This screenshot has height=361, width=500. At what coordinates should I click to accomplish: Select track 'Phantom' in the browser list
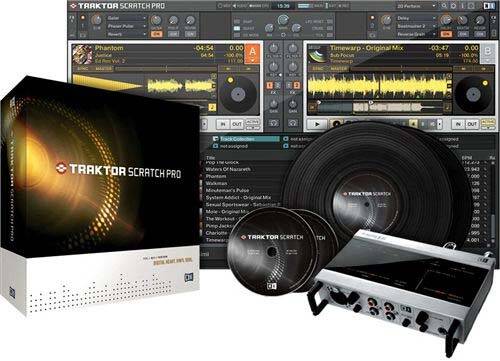coord(216,176)
